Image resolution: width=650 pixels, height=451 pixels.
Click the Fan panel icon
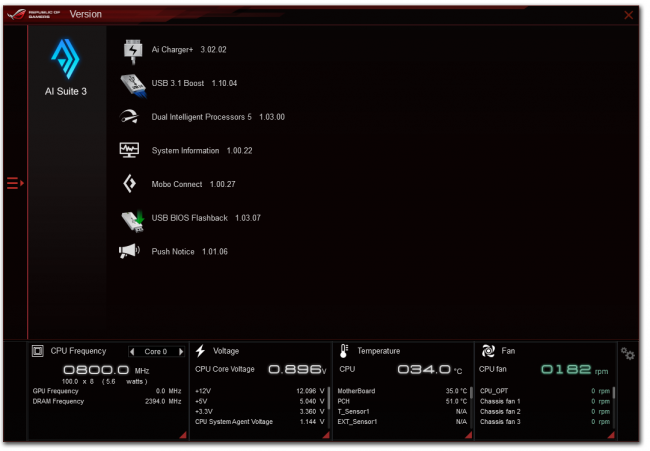click(x=488, y=351)
